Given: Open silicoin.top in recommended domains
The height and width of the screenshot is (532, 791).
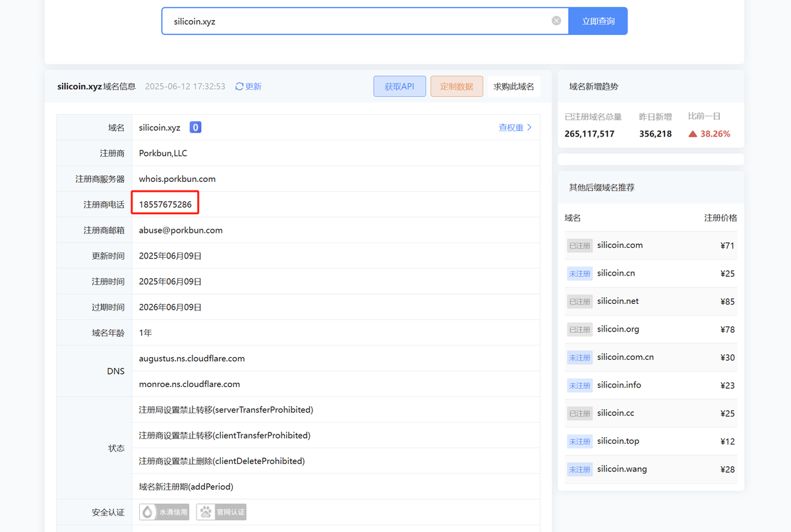Looking at the screenshot, I should tap(618, 441).
